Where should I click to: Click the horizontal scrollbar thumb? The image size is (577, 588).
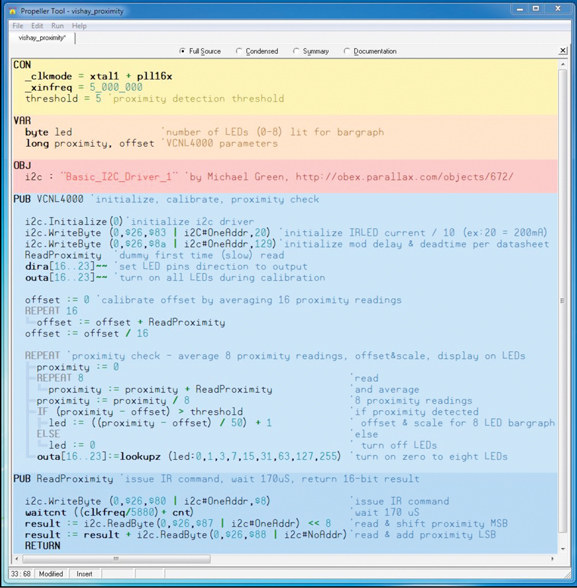click(116, 559)
